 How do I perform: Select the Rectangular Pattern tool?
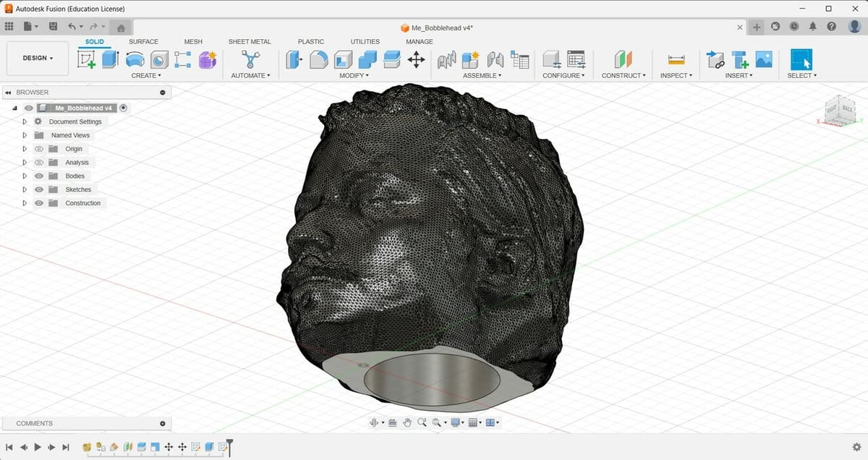tap(183, 60)
